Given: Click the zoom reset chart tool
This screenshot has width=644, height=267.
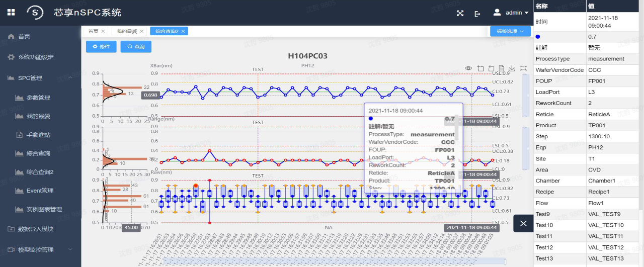Looking at the screenshot, I should pos(491,68).
